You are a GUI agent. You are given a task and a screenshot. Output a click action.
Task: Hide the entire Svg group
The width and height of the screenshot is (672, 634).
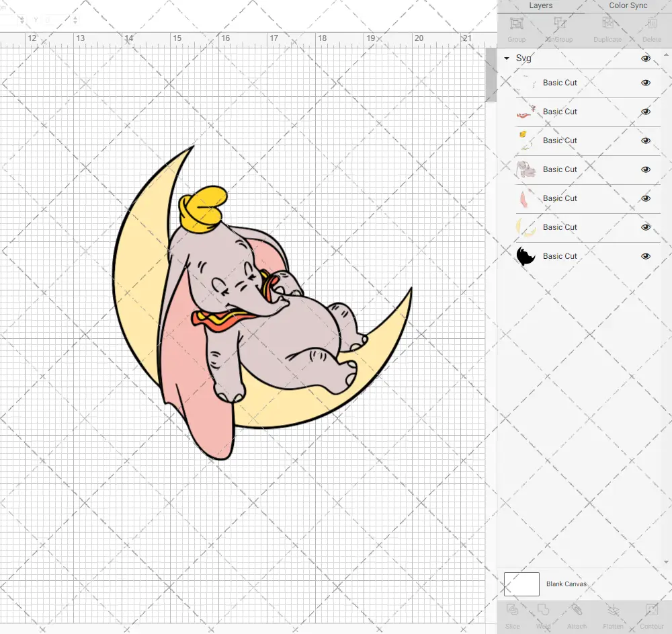[645, 58]
